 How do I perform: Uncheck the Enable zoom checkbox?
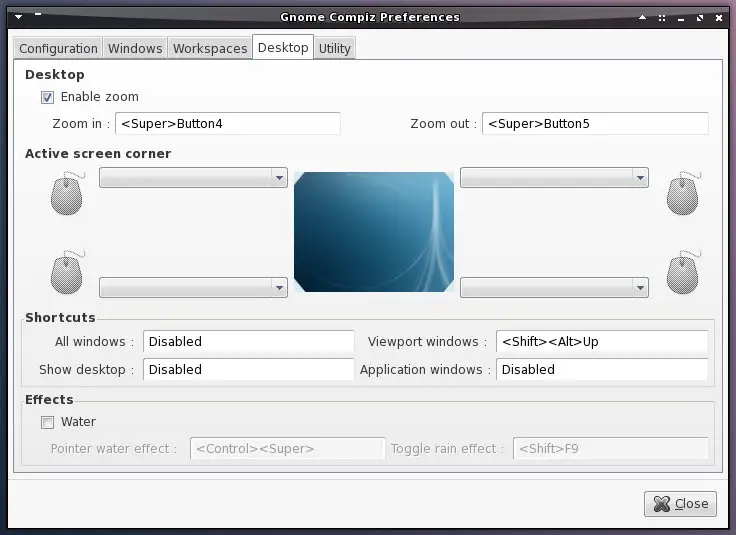[47, 97]
